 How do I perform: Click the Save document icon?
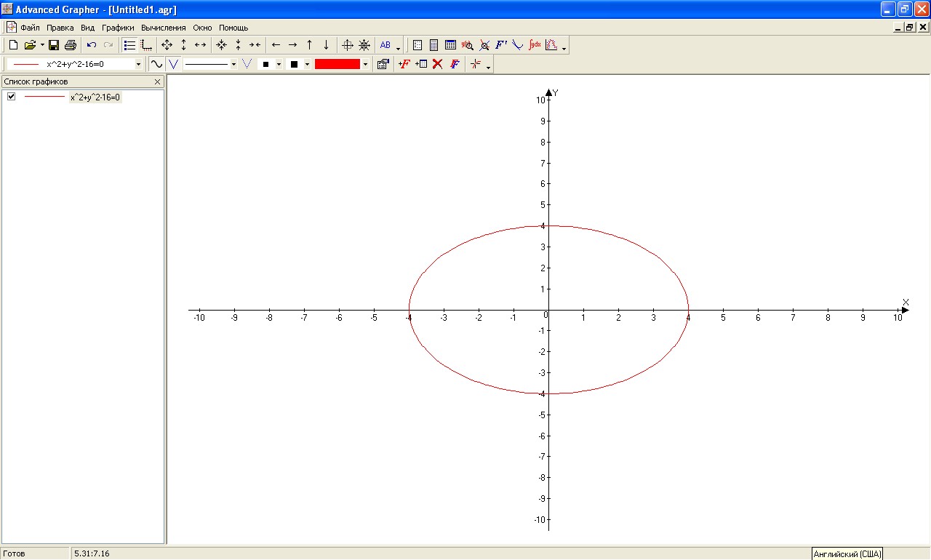coord(54,45)
